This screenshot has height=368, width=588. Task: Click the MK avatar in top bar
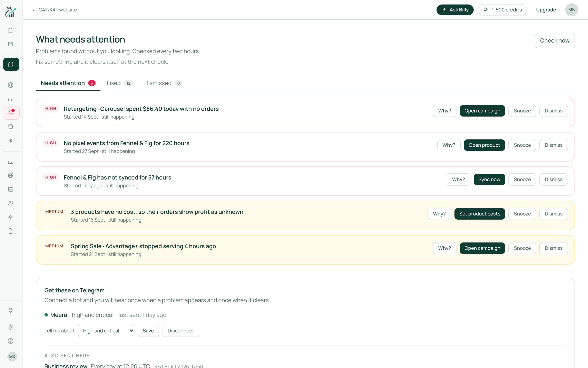[571, 10]
